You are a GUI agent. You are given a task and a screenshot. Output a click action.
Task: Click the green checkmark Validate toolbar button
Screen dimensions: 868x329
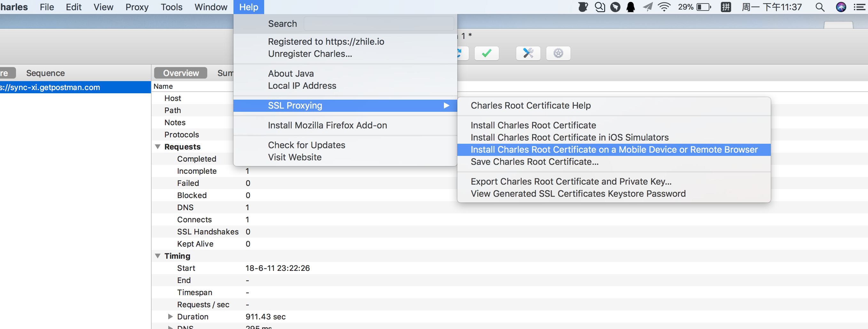tap(486, 53)
